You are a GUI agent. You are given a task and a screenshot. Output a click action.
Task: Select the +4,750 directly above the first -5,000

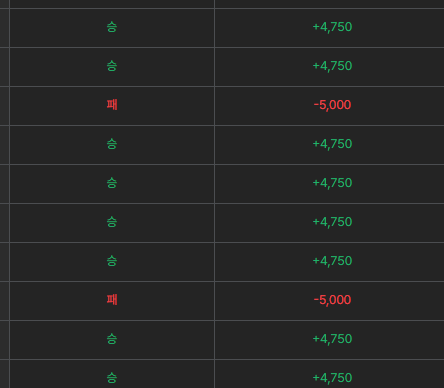(x=332, y=66)
